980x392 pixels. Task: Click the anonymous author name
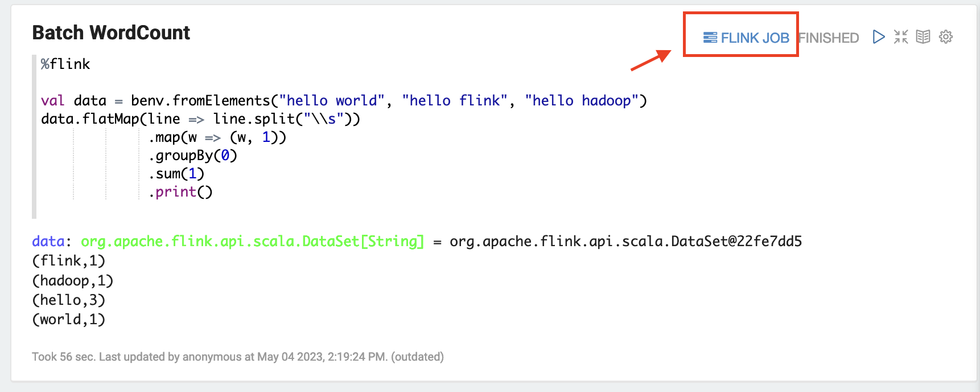coord(212,357)
